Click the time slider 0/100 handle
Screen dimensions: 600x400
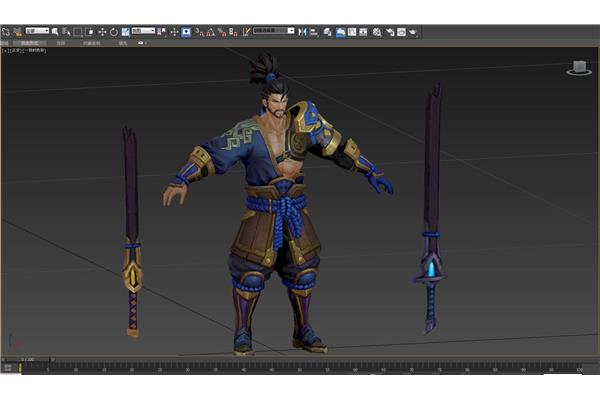coord(28,359)
